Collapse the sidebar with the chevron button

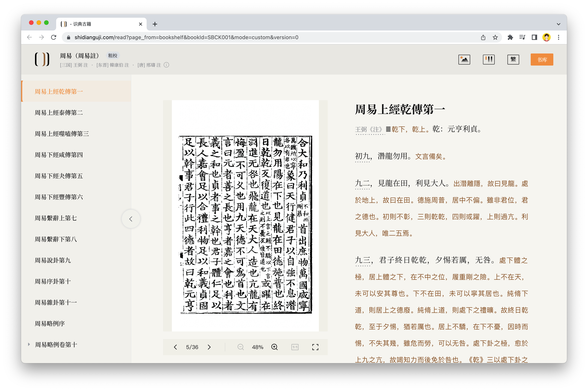coord(131,219)
